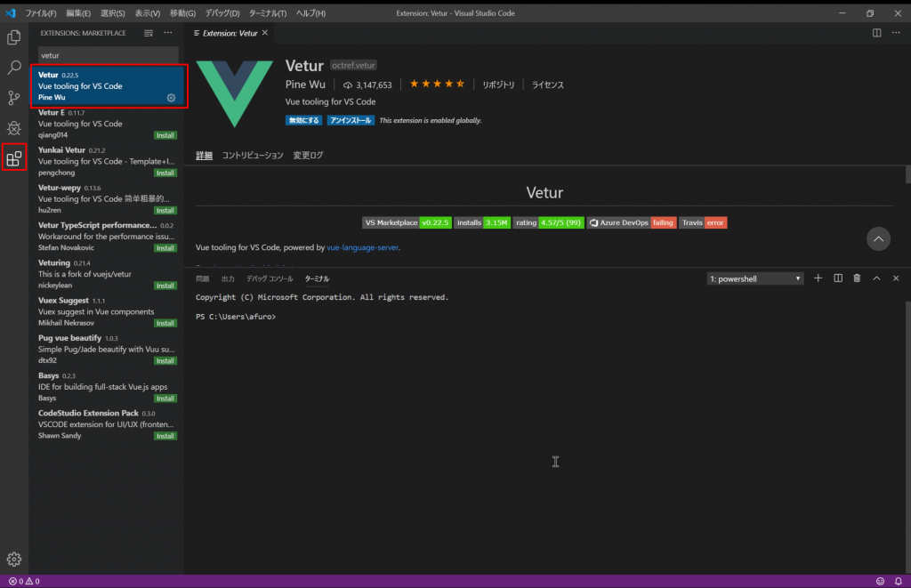Open the terminal shell selector dropdown

click(x=755, y=279)
